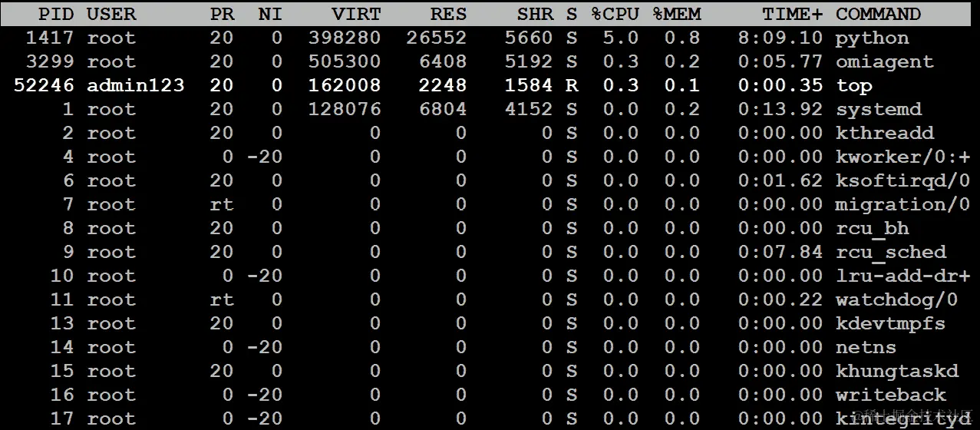Click the RES column header

click(448, 14)
